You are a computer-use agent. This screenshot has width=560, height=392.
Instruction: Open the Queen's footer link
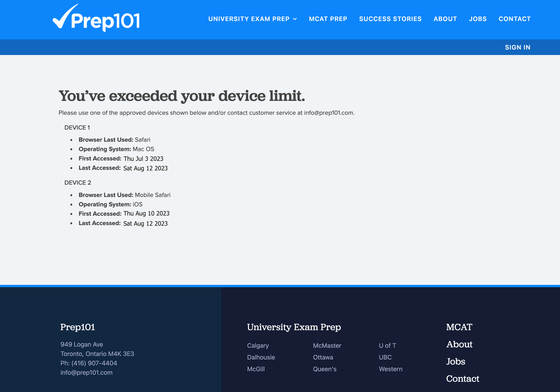click(x=324, y=369)
